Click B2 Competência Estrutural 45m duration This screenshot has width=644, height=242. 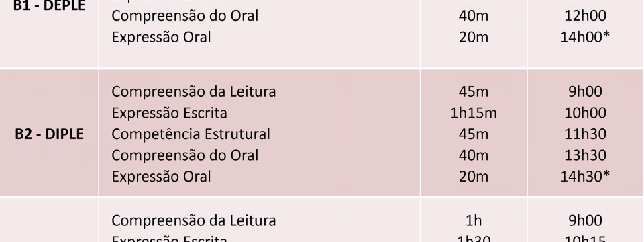474,134
